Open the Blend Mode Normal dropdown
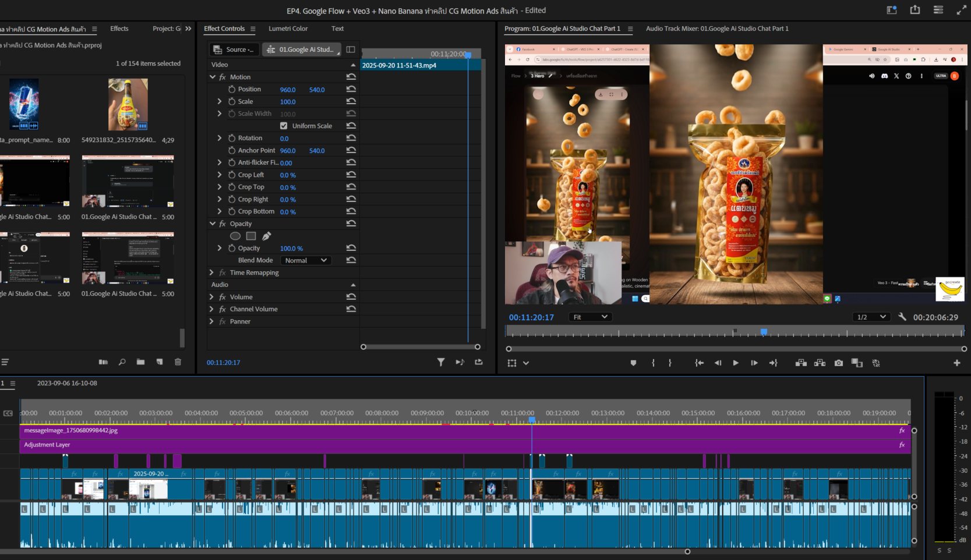 tap(306, 260)
